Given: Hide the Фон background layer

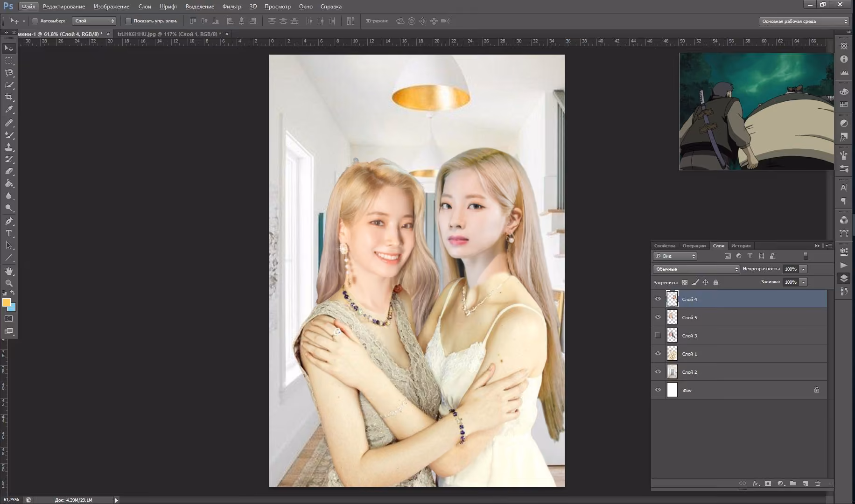Looking at the screenshot, I should [658, 390].
